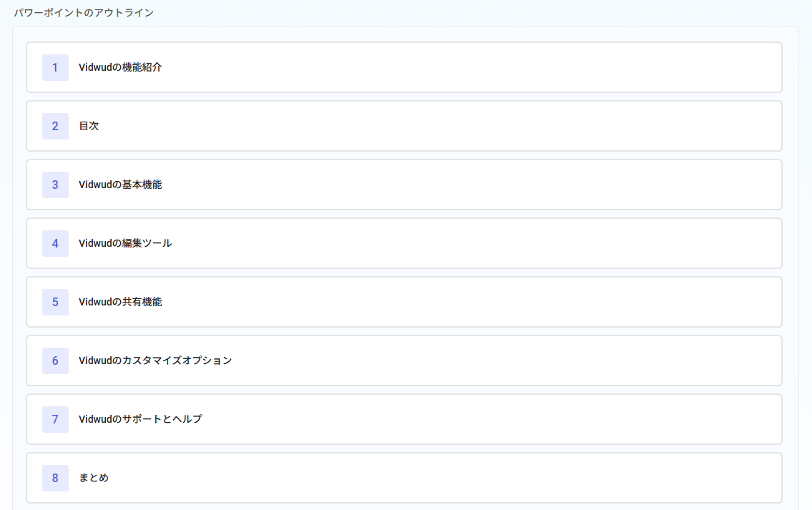Select the Vidwudの機能紹介 title text

(120, 67)
